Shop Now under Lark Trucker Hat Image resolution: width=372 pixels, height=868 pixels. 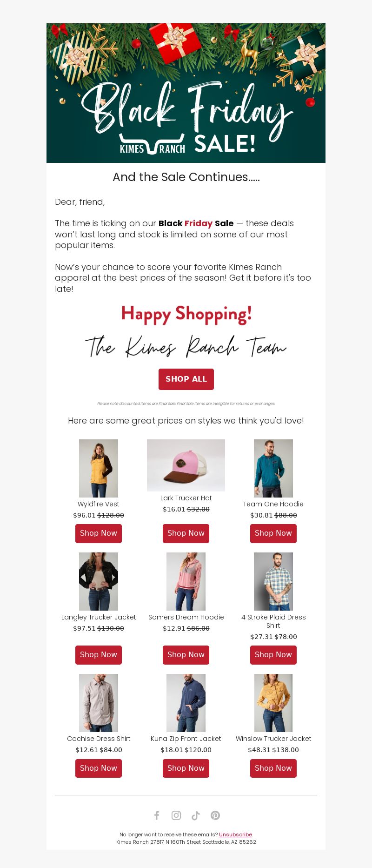pos(186,533)
